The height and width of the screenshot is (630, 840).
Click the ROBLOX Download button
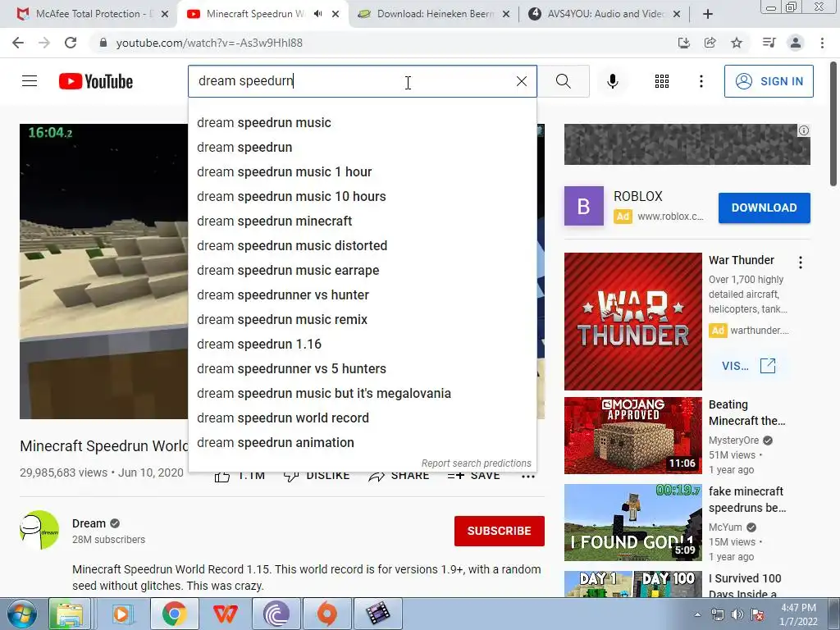coord(764,208)
